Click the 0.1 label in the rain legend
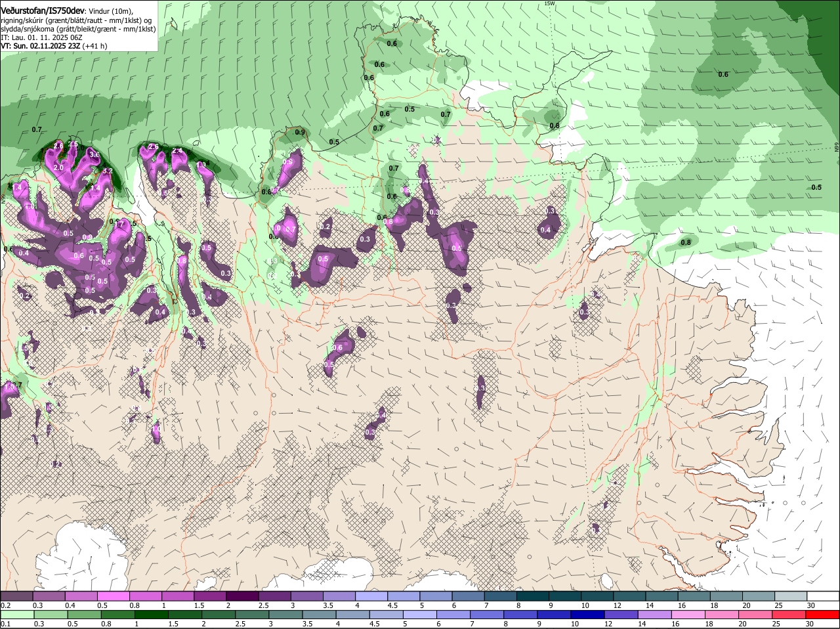 coord(6,624)
